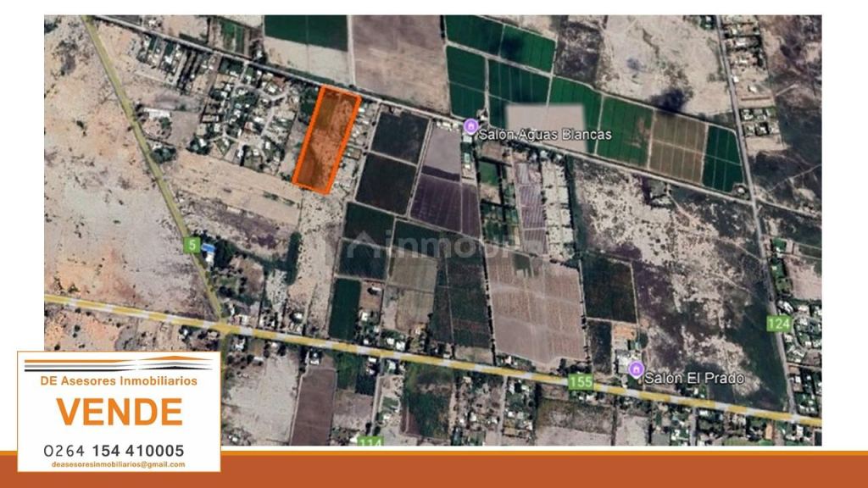
Task: Select the Route 155 road shield marker
Action: (x=581, y=381)
